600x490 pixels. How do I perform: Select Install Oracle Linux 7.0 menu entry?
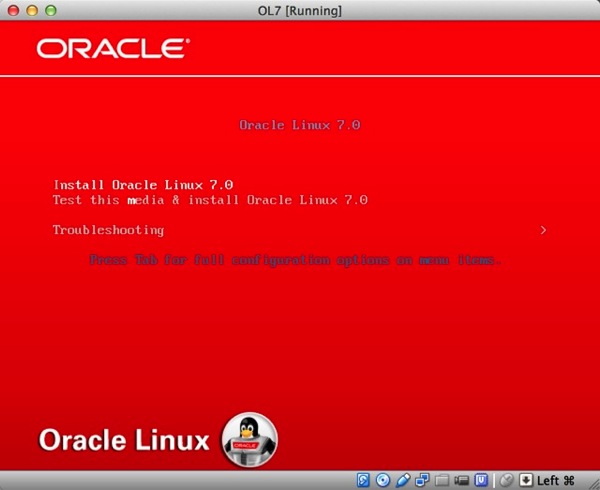tap(143, 185)
